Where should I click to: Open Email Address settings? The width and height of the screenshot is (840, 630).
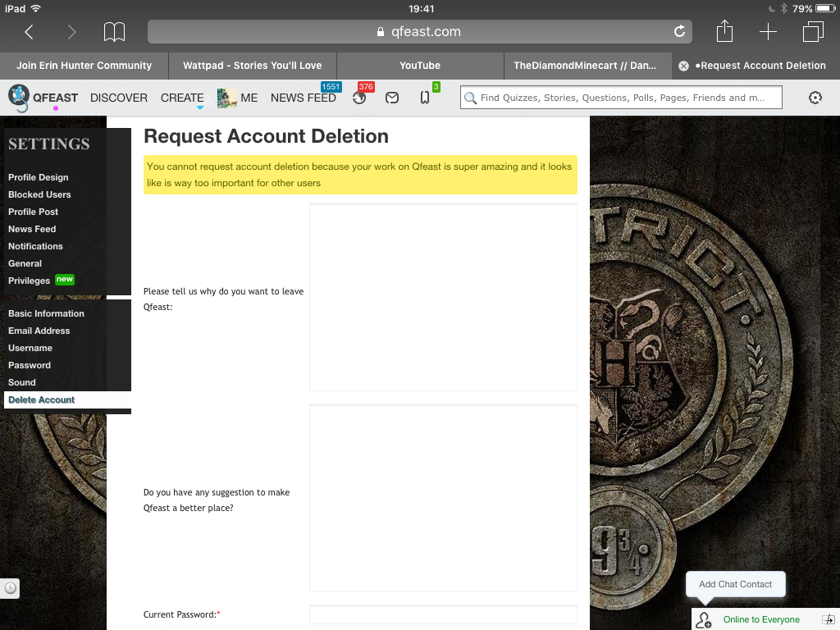point(39,331)
